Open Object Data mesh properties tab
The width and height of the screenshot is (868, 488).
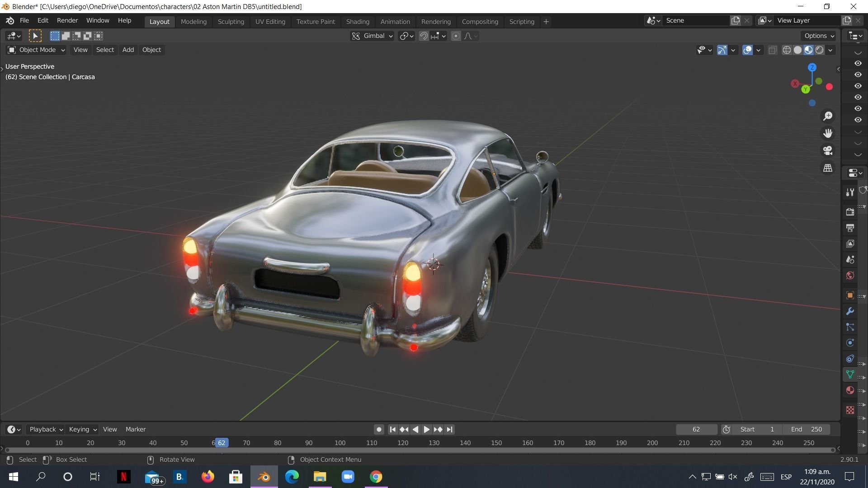[850, 375]
